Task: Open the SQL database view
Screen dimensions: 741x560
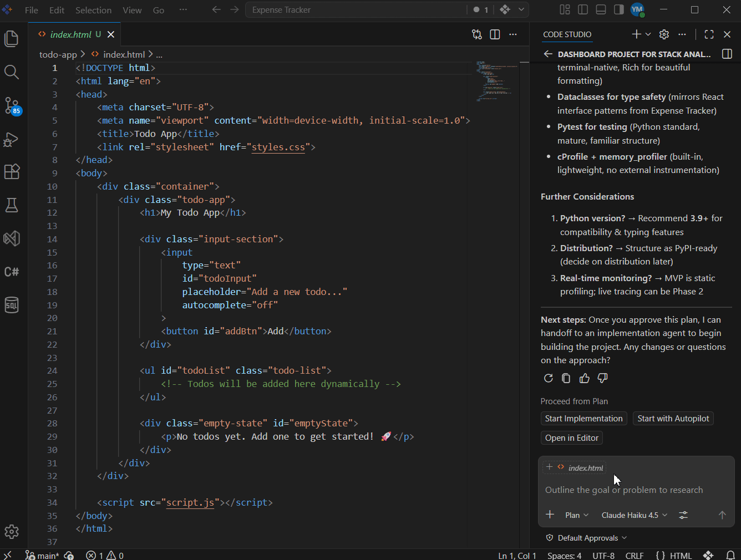Action: coord(12,305)
